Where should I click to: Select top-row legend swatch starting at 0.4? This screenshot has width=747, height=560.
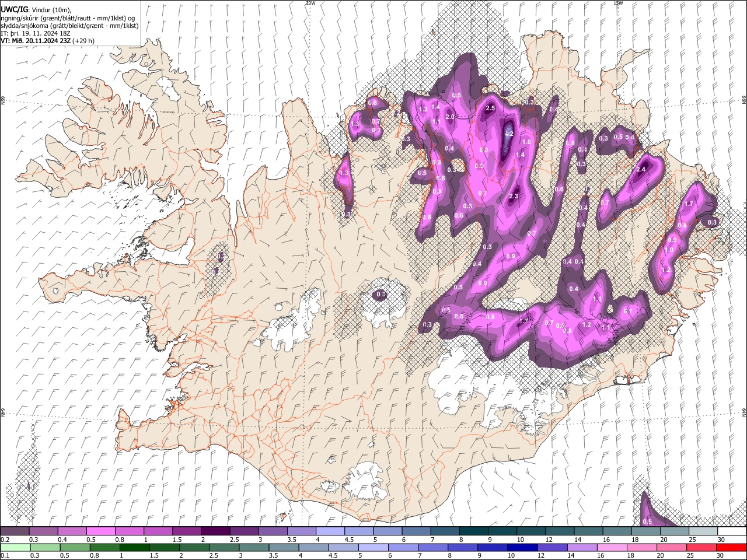pyautogui.click(x=72, y=531)
